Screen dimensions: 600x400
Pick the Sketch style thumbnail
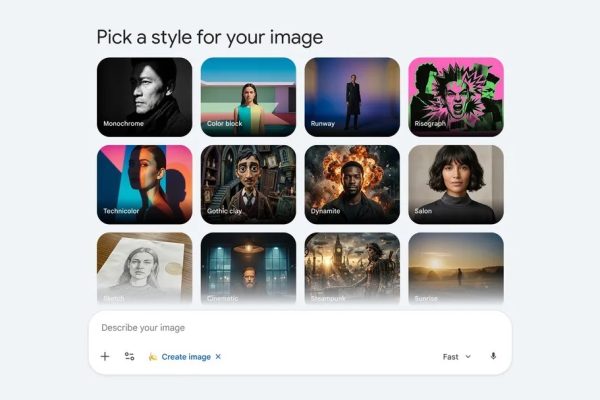tap(144, 267)
